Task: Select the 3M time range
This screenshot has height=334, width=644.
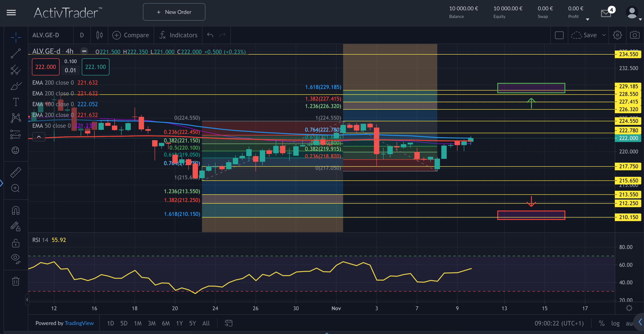Action: coord(151,323)
